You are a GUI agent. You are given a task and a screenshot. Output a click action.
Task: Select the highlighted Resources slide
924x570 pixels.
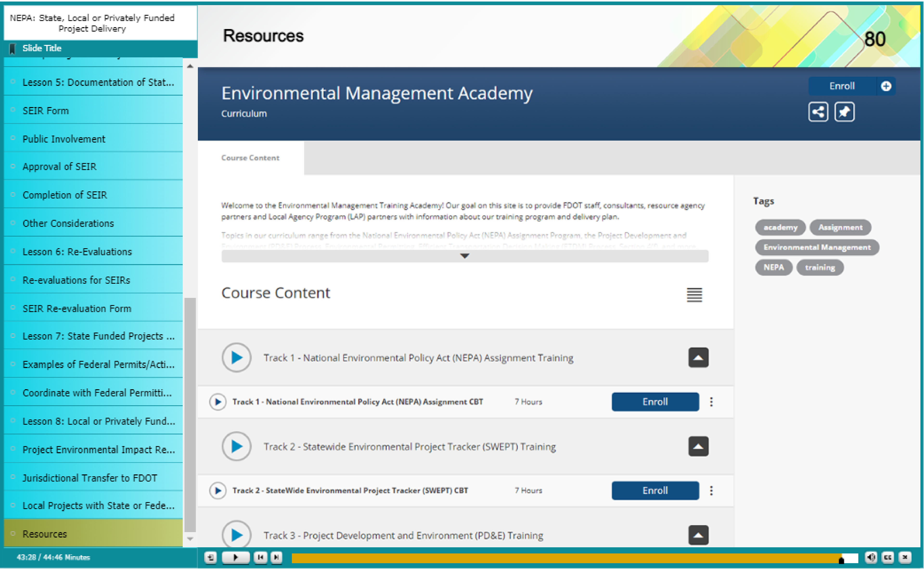click(93, 533)
